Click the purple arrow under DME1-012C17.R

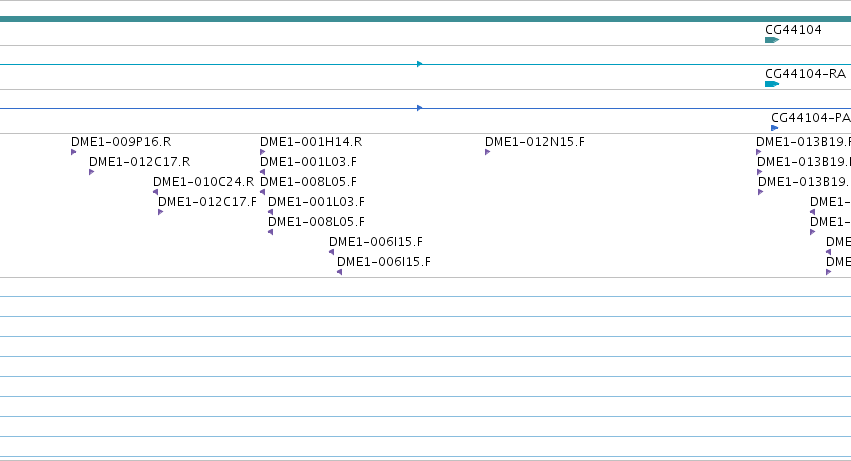pos(91,172)
